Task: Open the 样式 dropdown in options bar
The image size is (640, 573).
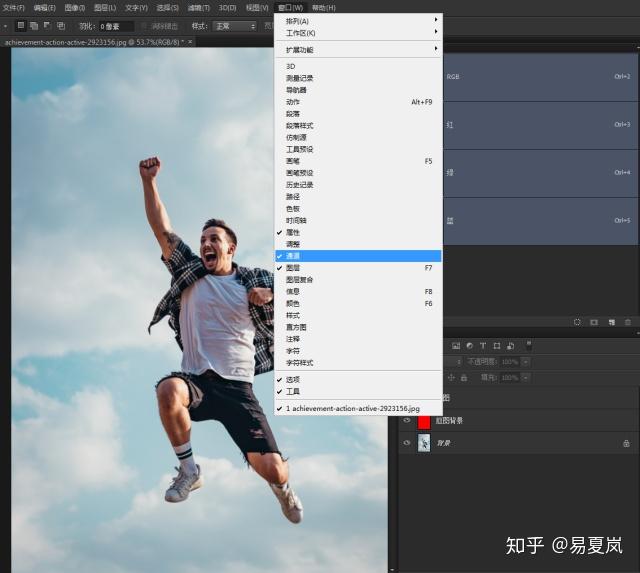Action: [235, 26]
